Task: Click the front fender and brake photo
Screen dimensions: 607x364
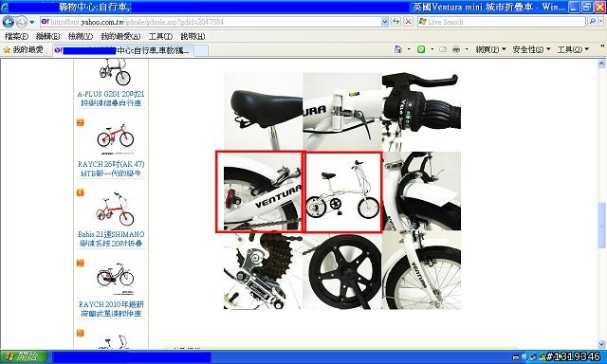Action: pyautogui.click(x=422, y=191)
